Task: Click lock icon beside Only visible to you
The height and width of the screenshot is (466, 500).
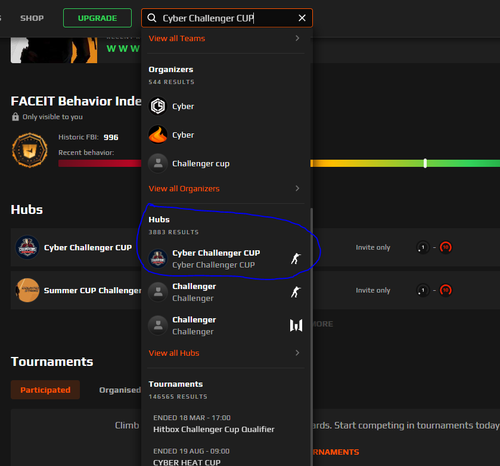Action: [x=15, y=117]
